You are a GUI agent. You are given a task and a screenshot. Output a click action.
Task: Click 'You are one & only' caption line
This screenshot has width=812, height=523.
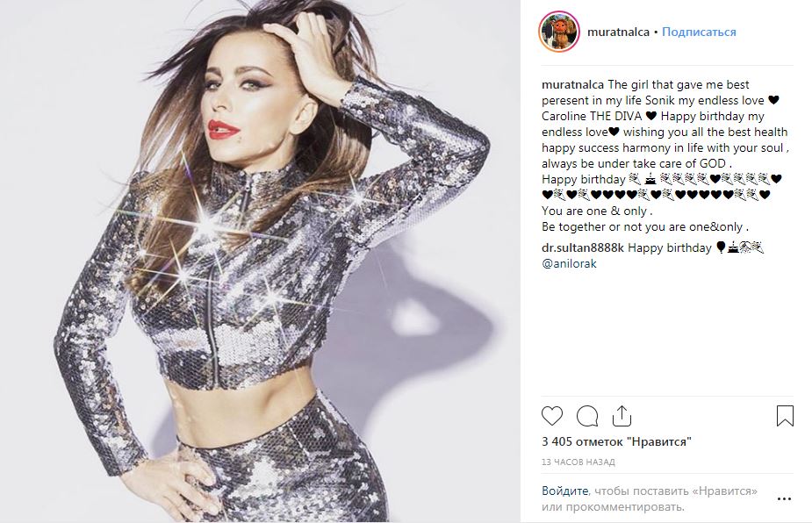coord(597,211)
